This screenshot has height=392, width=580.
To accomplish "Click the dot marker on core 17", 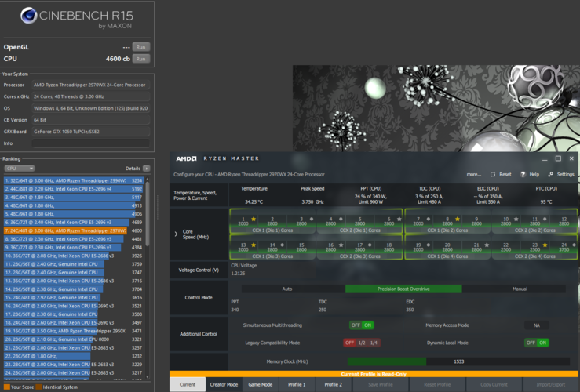I will click(x=370, y=245).
